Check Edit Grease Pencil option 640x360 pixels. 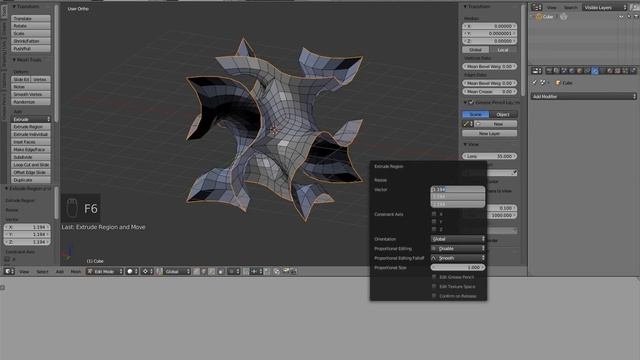point(434,277)
